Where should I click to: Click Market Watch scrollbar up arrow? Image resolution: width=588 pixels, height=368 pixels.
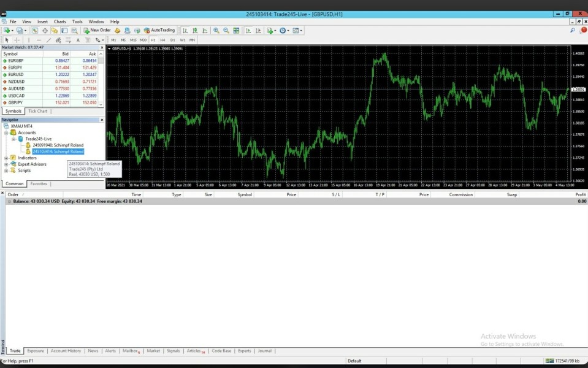point(101,54)
